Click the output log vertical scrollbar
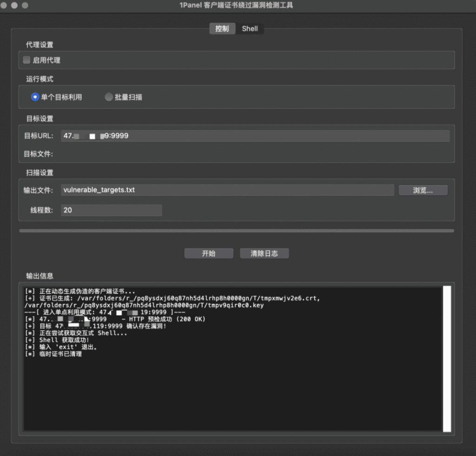The height and width of the screenshot is (456, 476). (447, 358)
